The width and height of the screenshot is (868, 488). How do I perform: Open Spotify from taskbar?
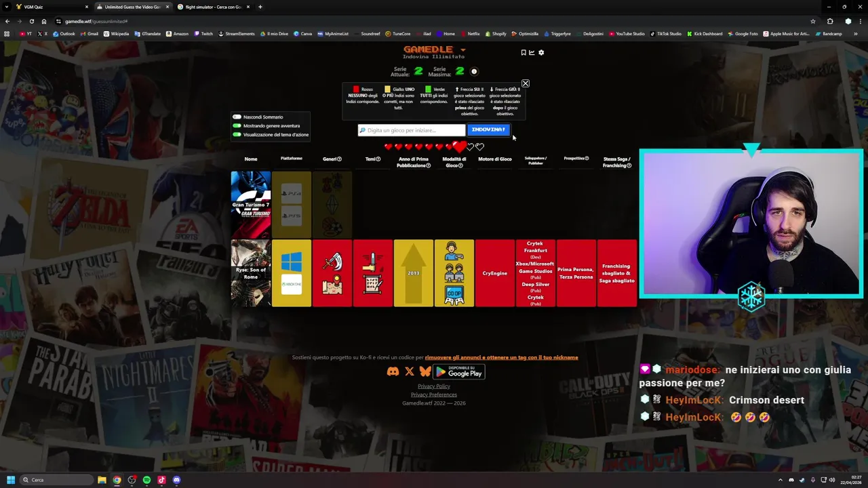146,480
